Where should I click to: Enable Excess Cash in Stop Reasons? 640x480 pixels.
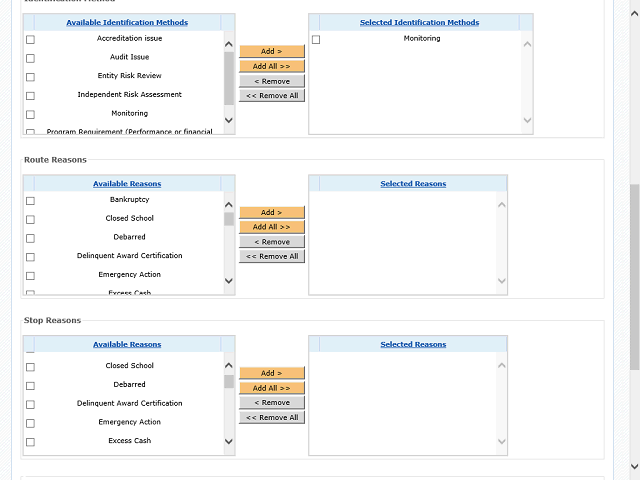pyautogui.click(x=30, y=442)
